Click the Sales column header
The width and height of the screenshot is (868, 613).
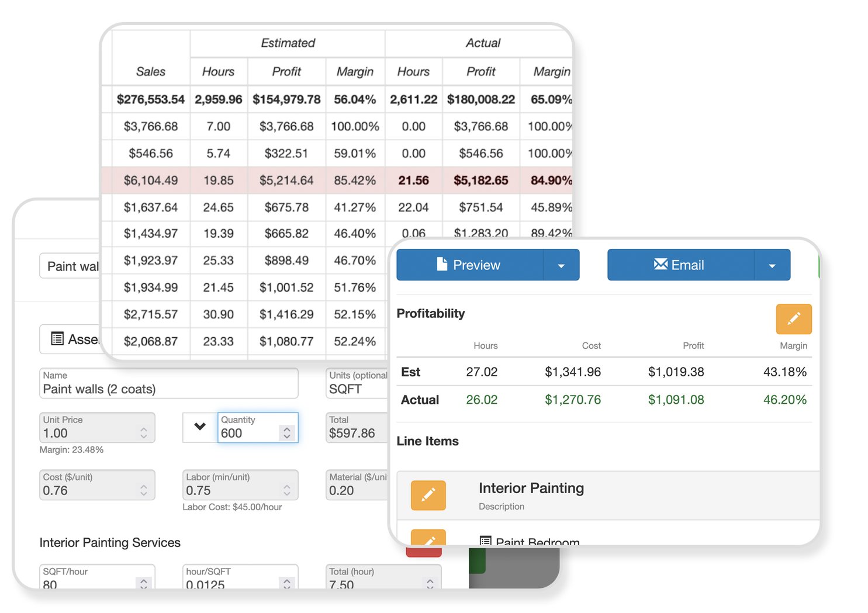151,71
